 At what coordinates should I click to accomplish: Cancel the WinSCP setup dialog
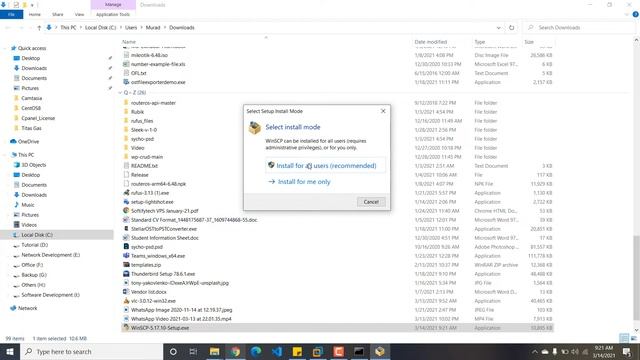coord(371,202)
